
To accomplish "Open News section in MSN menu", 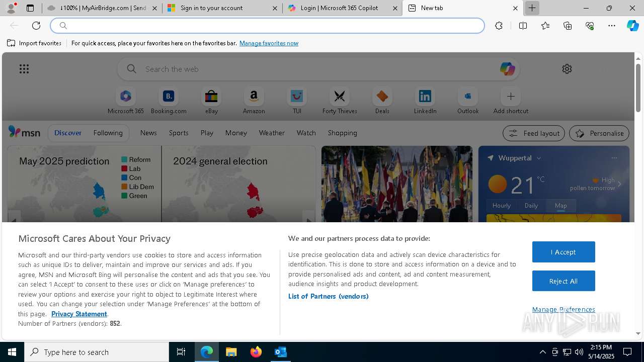I will (148, 133).
